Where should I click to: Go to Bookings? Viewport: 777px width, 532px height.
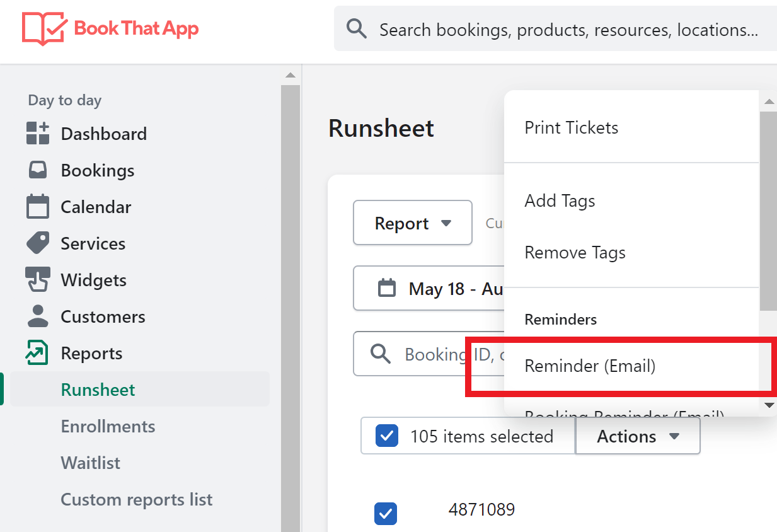pos(97,170)
